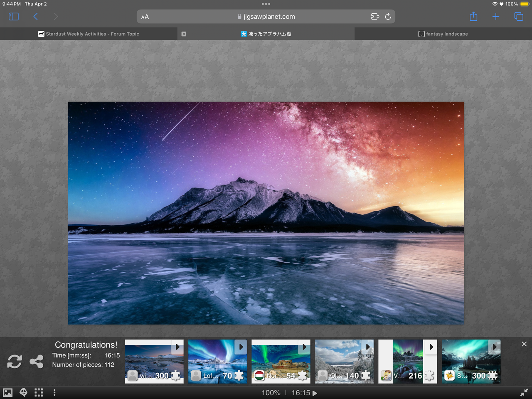Click the jigsawplanet.com address field
The height and width of the screenshot is (399, 532).
(x=266, y=17)
